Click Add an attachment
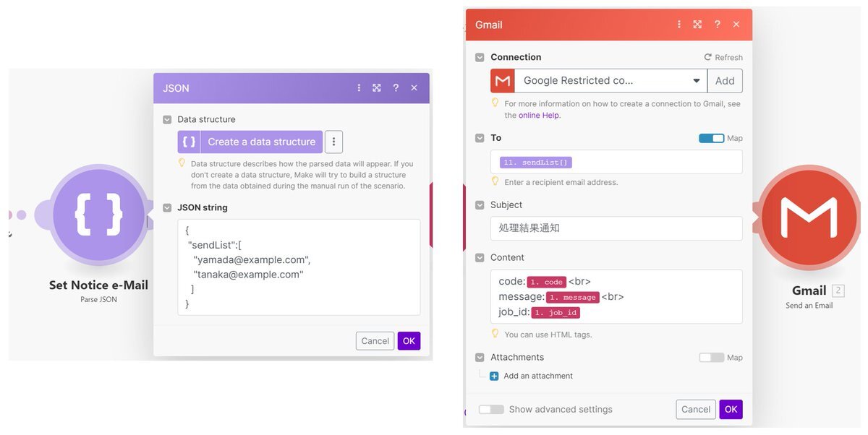 (538, 376)
